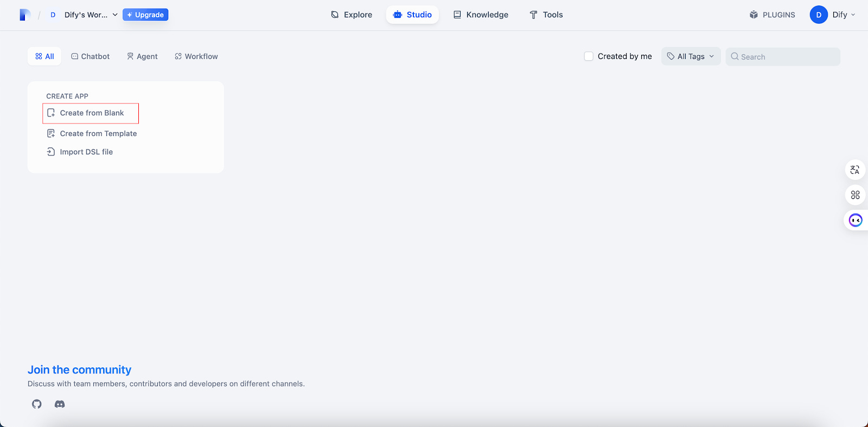Filter apps by Workflow
The width and height of the screenshot is (868, 427).
click(196, 56)
